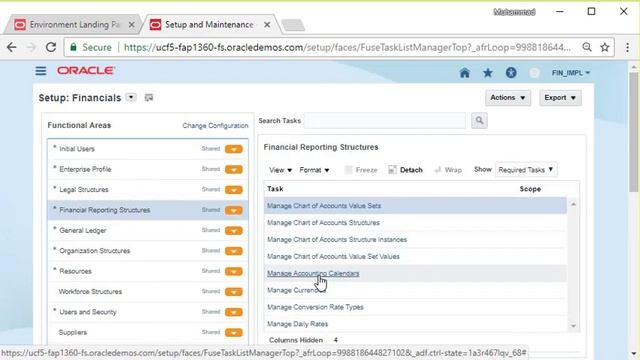The width and height of the screenshot is (640, 360).
Task: Open Workforce Structures orange action dropdown
Action: [x=233, y=292]
